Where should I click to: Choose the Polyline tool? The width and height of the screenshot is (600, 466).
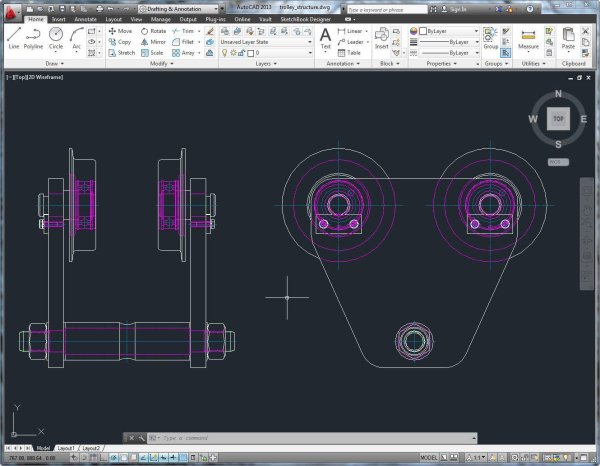[33, 38]
